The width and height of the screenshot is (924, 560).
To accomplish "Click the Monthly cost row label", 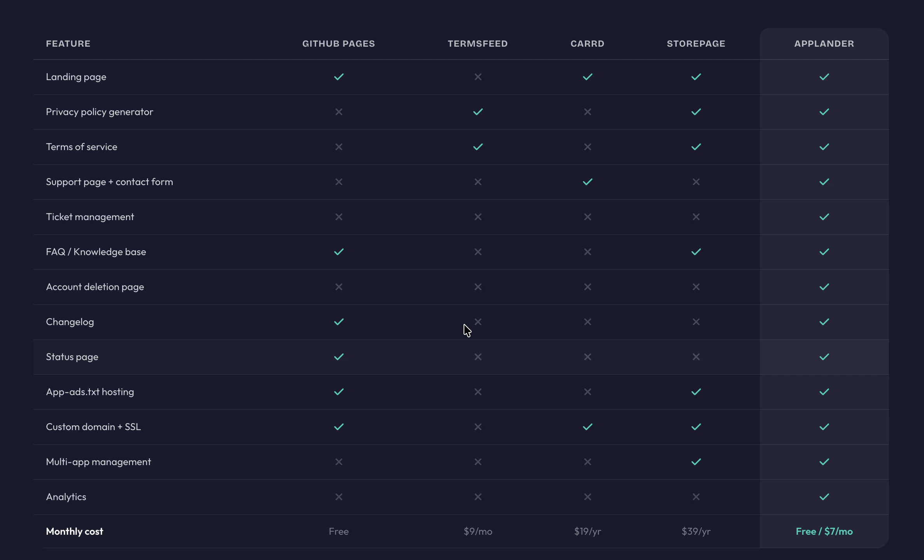I will 75,532.
